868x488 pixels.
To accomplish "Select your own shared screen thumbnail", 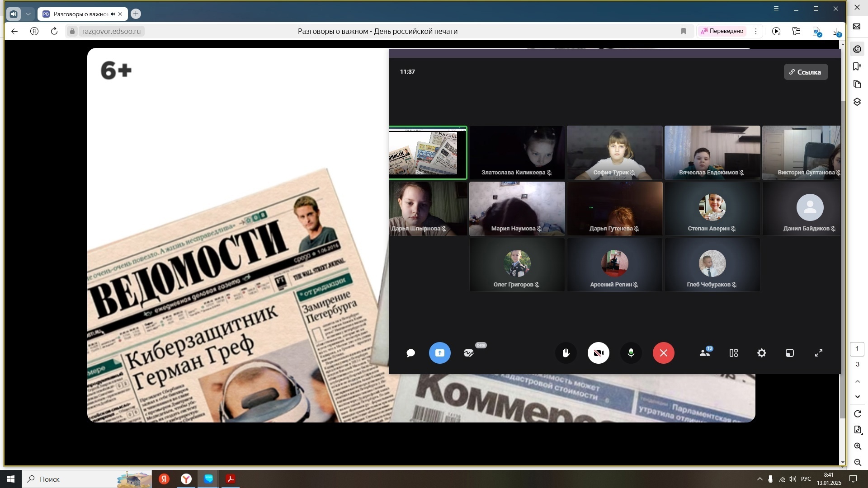I will tap(428, 153).
